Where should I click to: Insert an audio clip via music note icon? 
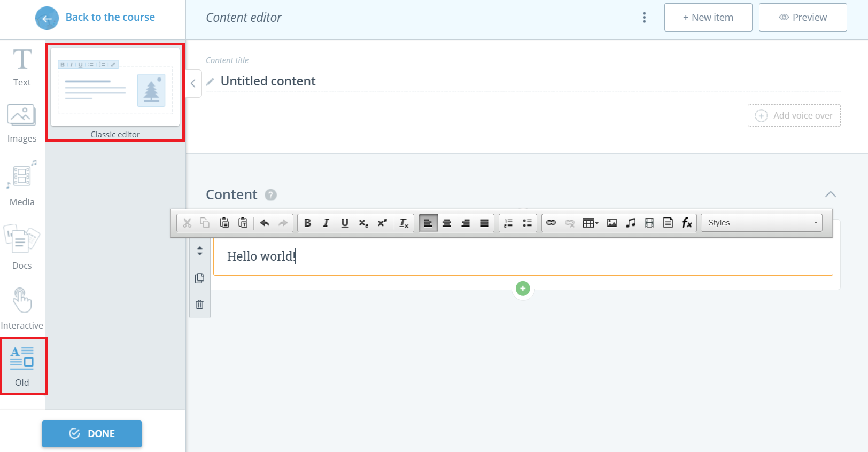[631, 223]
